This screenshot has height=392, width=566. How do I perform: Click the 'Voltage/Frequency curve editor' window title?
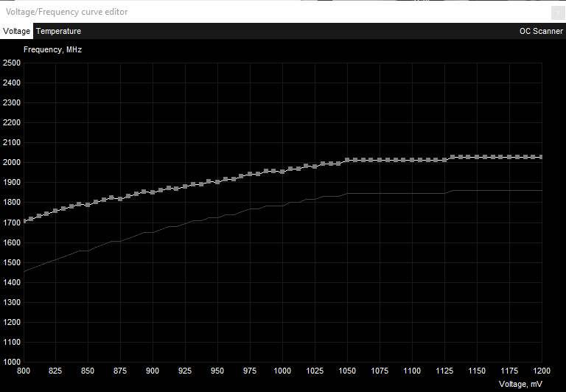[67, 12]
